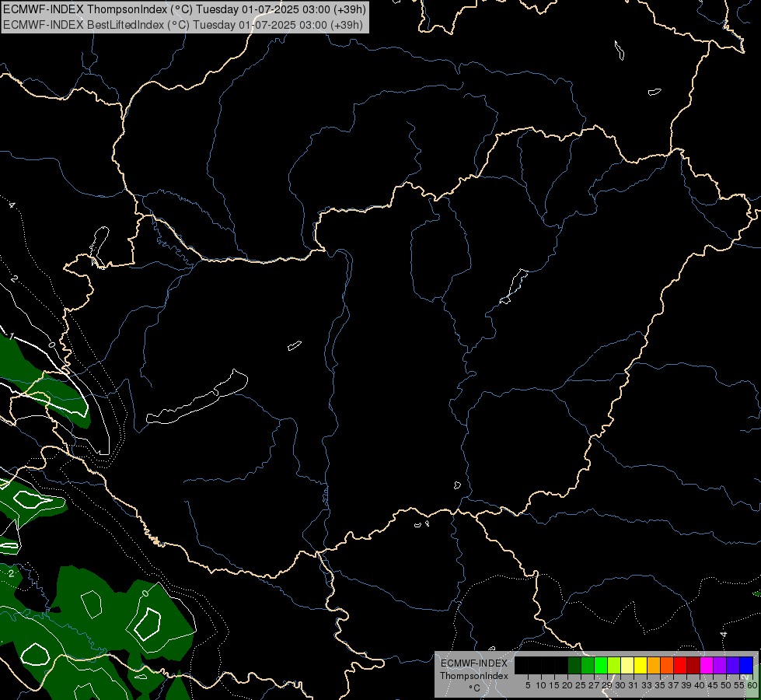Click the magenta 40–45 legend swatch
The width and height of the screenshot is (761, 700).
pos(706,666)
